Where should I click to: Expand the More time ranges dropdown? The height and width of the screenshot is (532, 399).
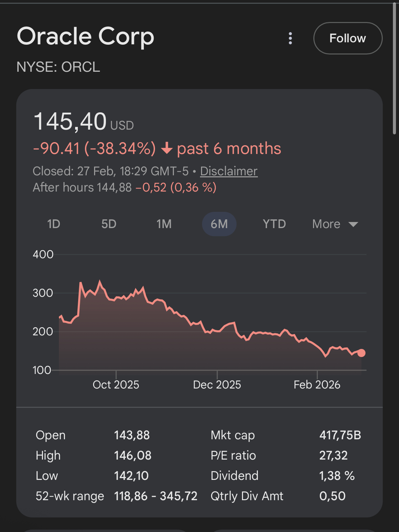pyautogui.click(x=326, y=224)
